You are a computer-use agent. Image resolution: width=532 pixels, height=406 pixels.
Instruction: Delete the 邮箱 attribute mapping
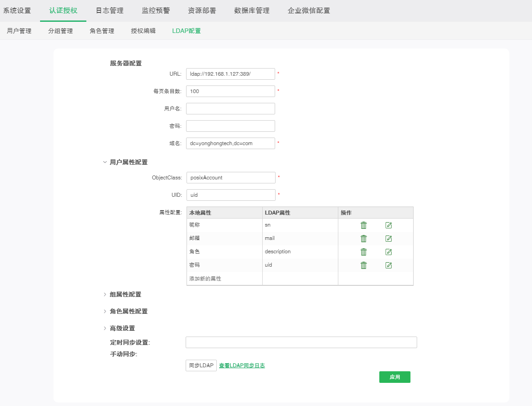click(364, 238)
